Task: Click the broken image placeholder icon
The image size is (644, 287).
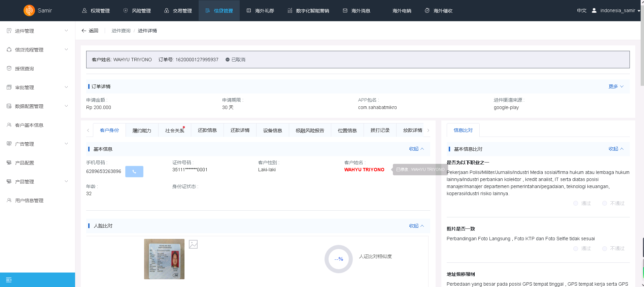Action: point(193,244)
